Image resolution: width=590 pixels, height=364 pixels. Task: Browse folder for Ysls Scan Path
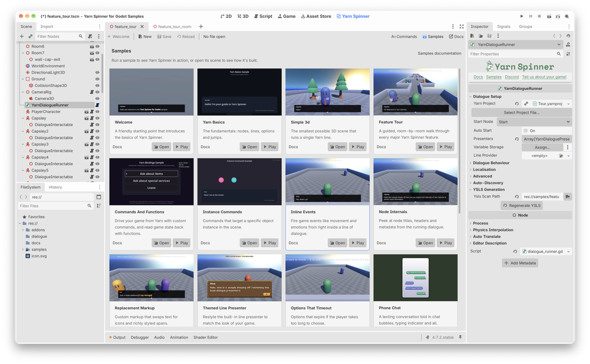pos(568,196)
